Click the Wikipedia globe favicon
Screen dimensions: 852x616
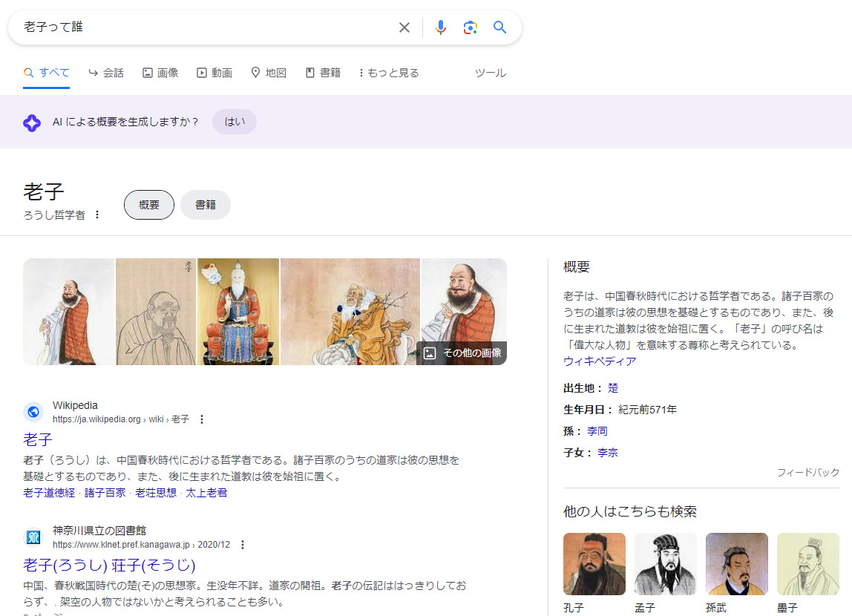[x=33, y=412]
